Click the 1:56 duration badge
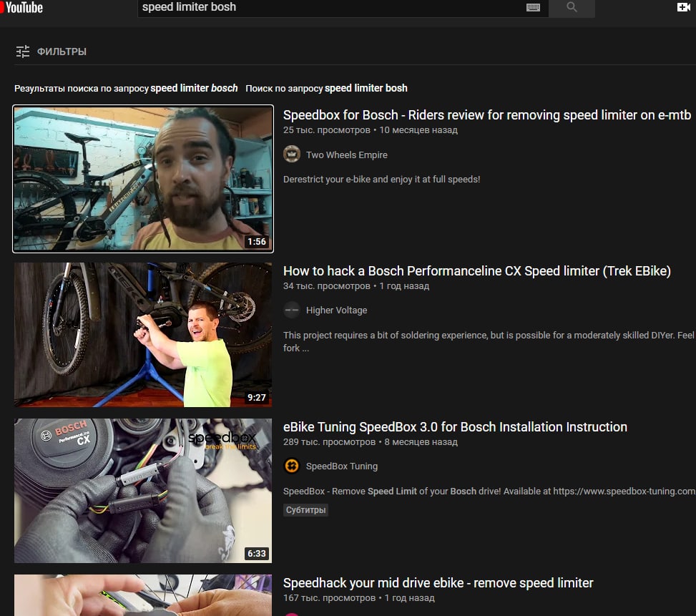This screenshot has width=696, height=616. click(x=257, y=241)
